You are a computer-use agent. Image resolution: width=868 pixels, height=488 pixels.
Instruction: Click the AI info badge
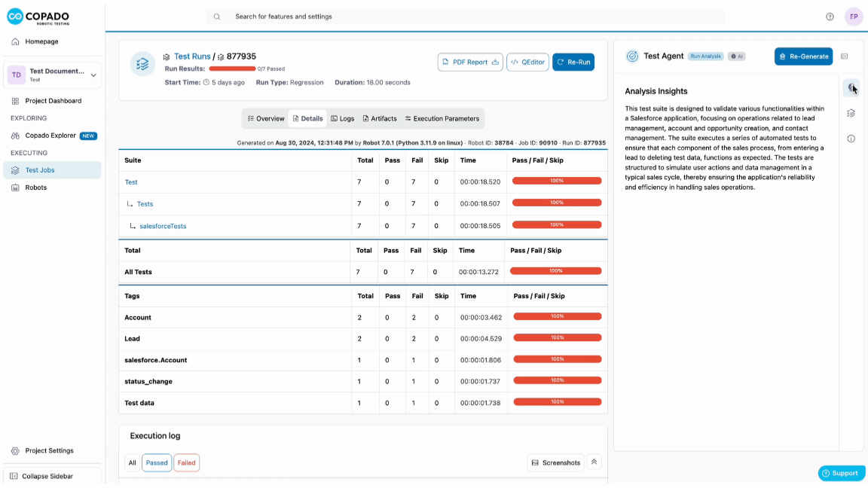coord(736,56)
